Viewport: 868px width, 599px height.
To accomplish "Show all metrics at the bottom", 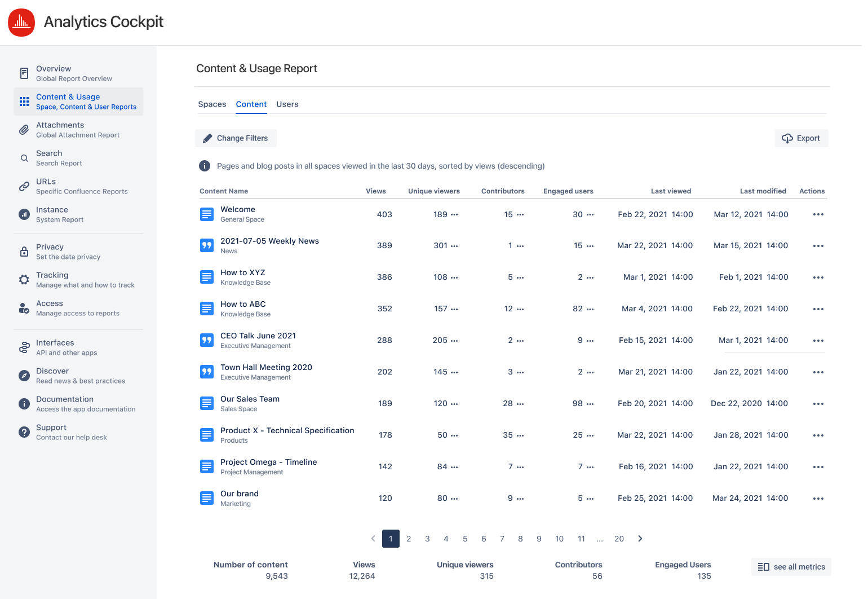I will point(791,567).
